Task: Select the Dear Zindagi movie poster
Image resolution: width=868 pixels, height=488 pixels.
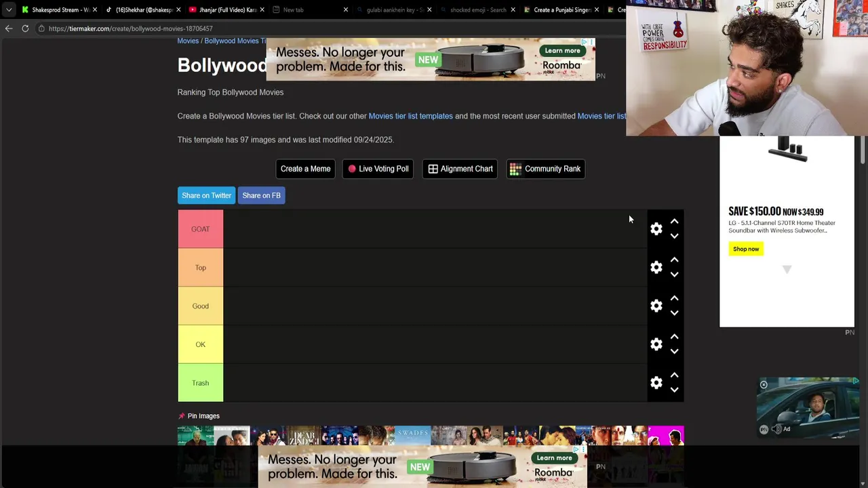Action: (x=304, y=435)
